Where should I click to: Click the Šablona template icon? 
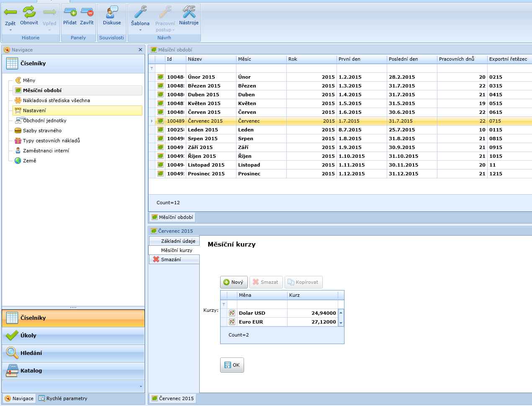140,13
